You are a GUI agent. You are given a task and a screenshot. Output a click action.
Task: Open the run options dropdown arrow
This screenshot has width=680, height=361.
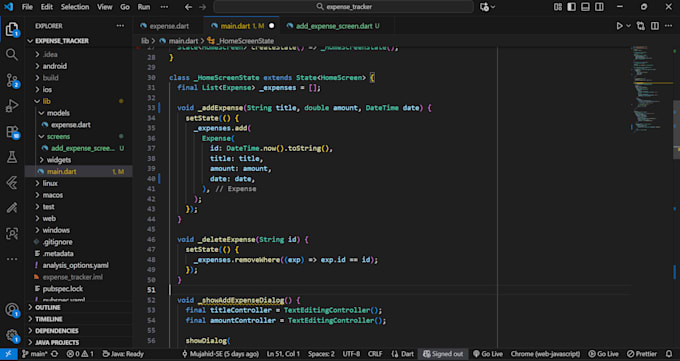(628, 26)
